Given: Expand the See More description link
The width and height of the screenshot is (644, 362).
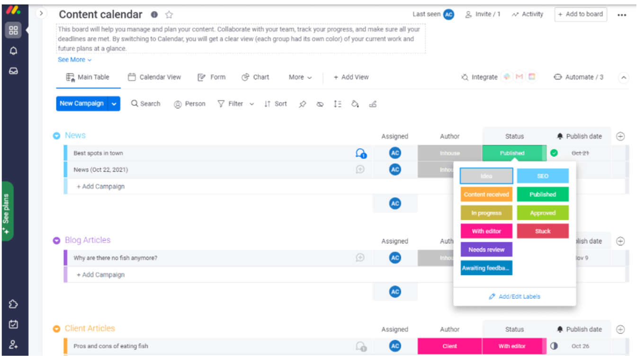Looking at the screenshot, I should point(74,60).
